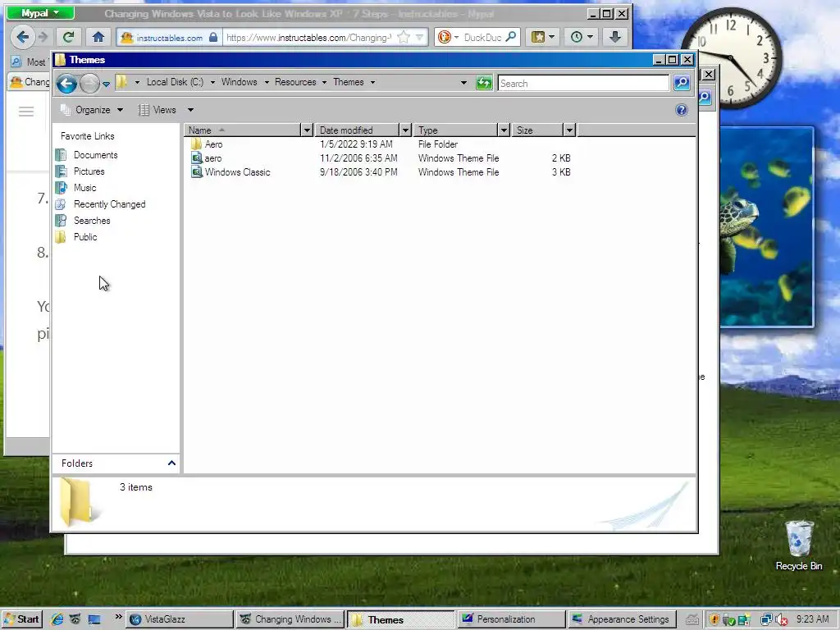840x630 pixels.
Task: Open Mypal history clock button
Action: coord(582,37)
